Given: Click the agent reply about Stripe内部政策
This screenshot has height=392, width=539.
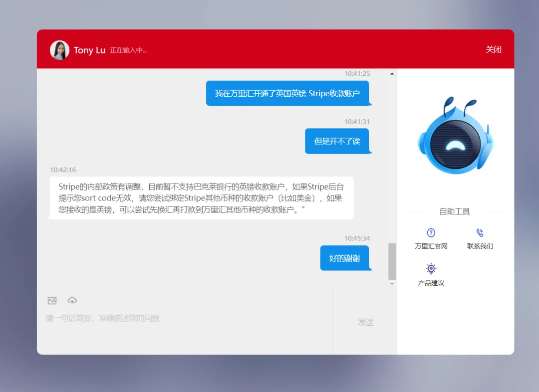Looking at the screenshot, I should click(202, 198).
